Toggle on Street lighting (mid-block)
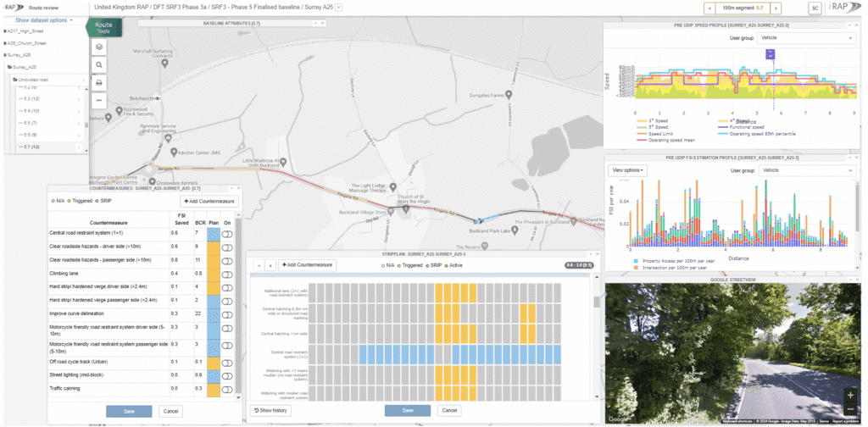868x427 pixels. [x=227, y=375]
